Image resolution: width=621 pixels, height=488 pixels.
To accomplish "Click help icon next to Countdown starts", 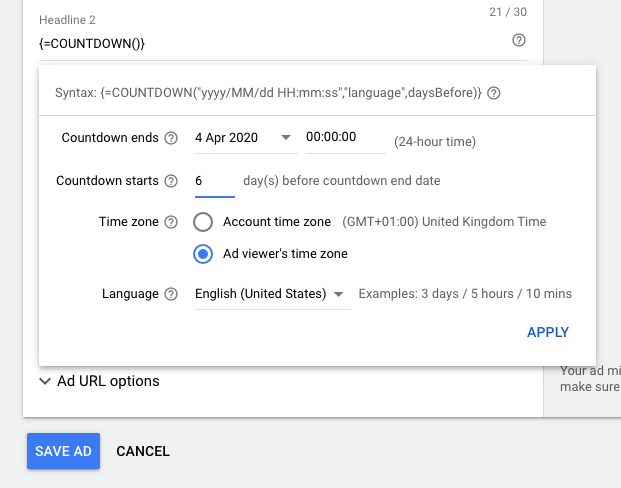I will [x=171, y=181].
